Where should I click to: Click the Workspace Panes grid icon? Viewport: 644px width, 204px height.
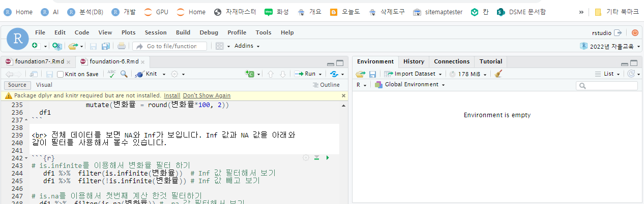pos(220,46)
